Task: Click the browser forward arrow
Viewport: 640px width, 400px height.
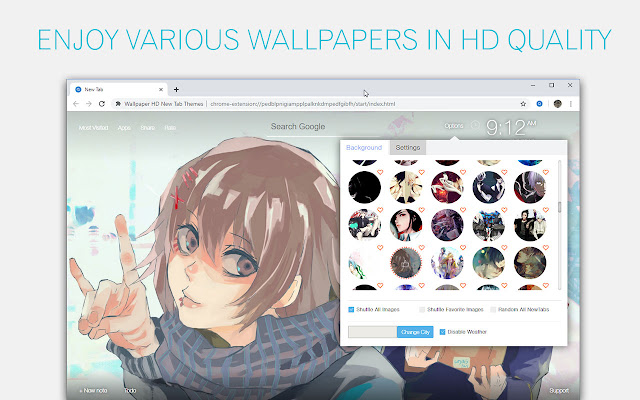Action: coord(89,104)
